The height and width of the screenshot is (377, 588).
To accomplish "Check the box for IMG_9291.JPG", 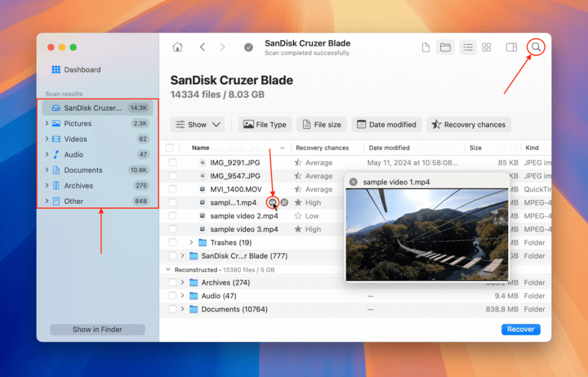I will coord(172,163).
